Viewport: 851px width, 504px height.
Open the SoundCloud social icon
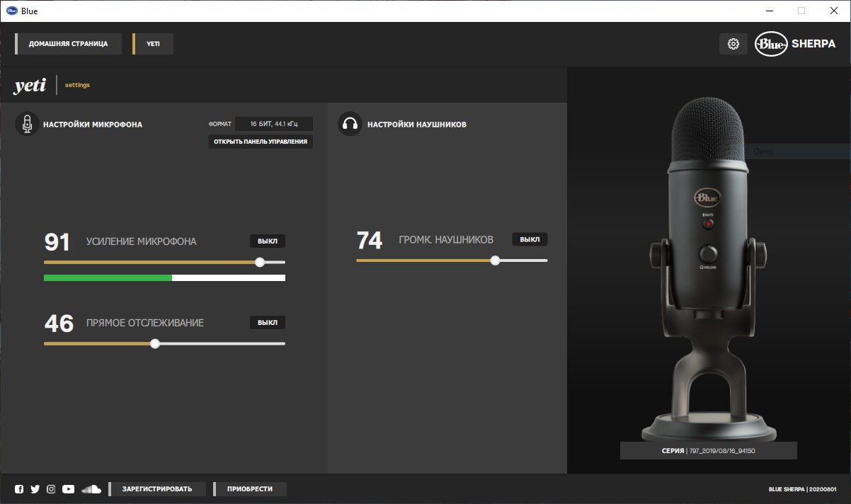click(x=91, y=489)
